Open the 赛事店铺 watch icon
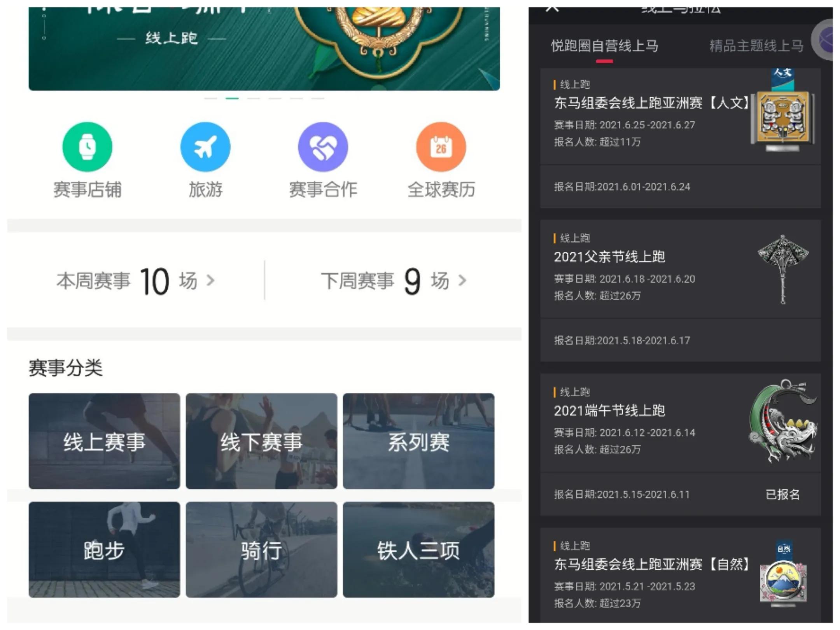The image size is (840, 630). (x=87, y=147)
